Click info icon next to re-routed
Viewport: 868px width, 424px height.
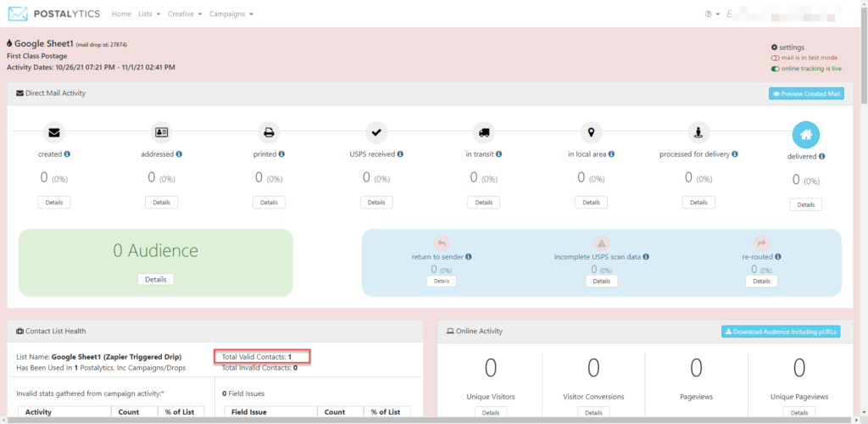point(778,257)
